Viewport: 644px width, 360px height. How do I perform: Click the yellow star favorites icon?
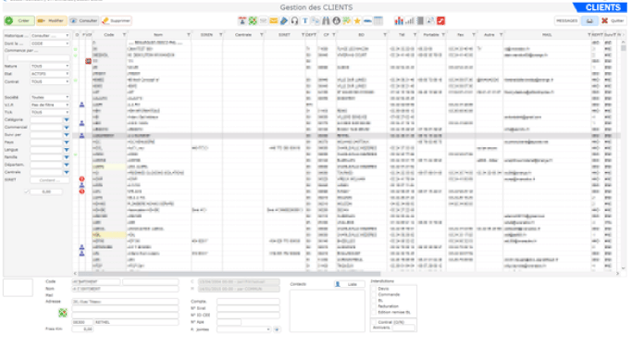(357, 20)
